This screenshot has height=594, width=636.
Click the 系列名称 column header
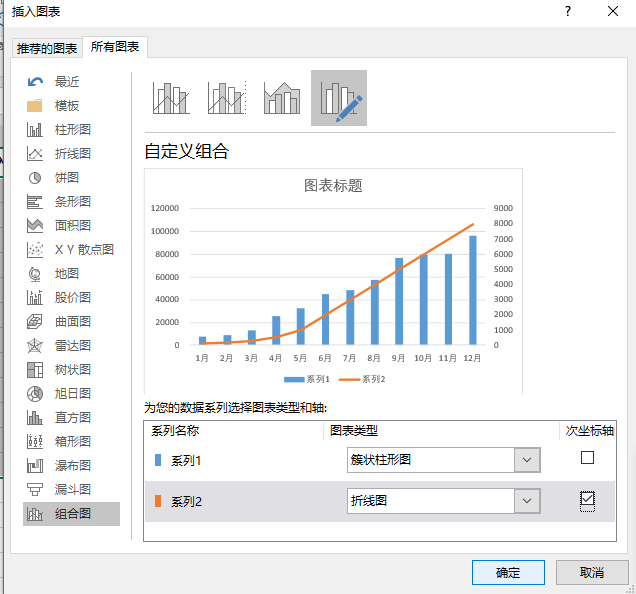coord(175,430)
